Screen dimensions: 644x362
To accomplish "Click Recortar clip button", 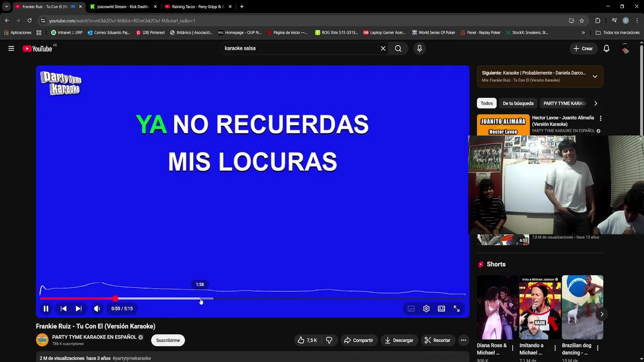I will 437,340.
